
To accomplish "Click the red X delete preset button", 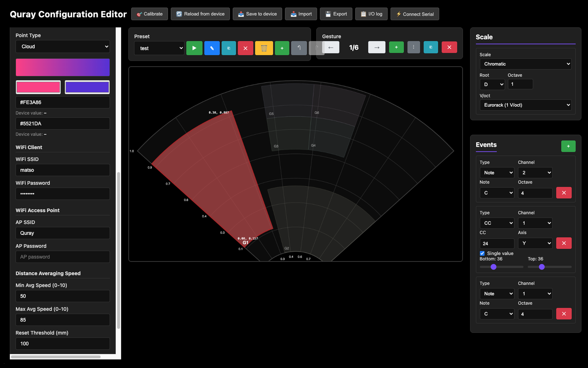I will (245, 48).
